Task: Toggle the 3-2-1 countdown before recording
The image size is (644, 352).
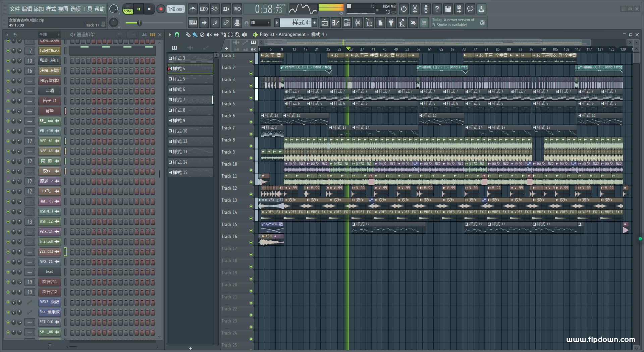Action: (x=215, y=9)
